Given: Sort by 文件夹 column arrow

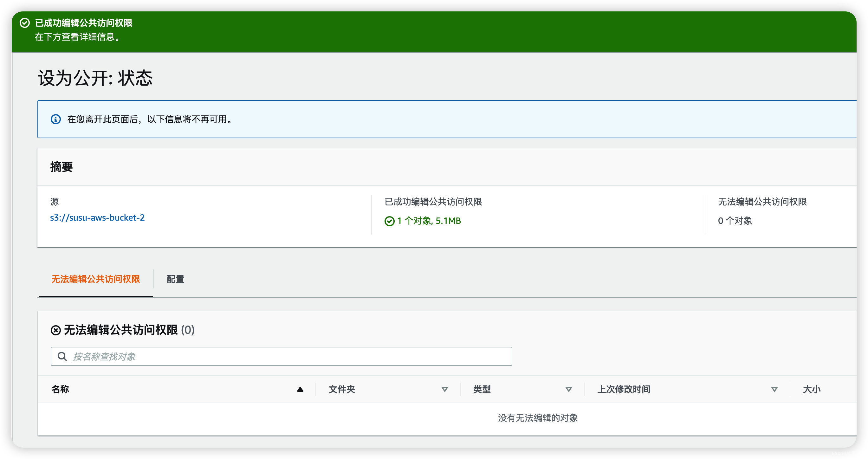Looking at the screenshot, I should pos(444,390).
